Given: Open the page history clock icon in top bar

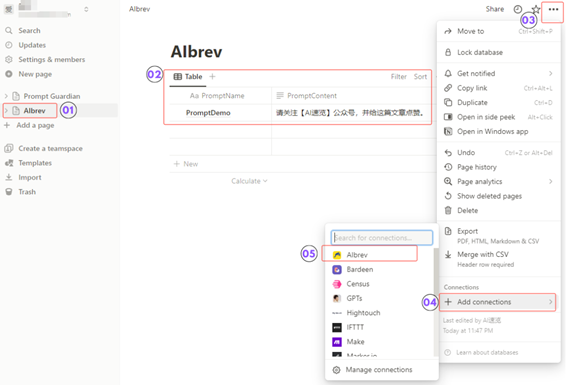Looking at the screenshot, I should 518,9.
